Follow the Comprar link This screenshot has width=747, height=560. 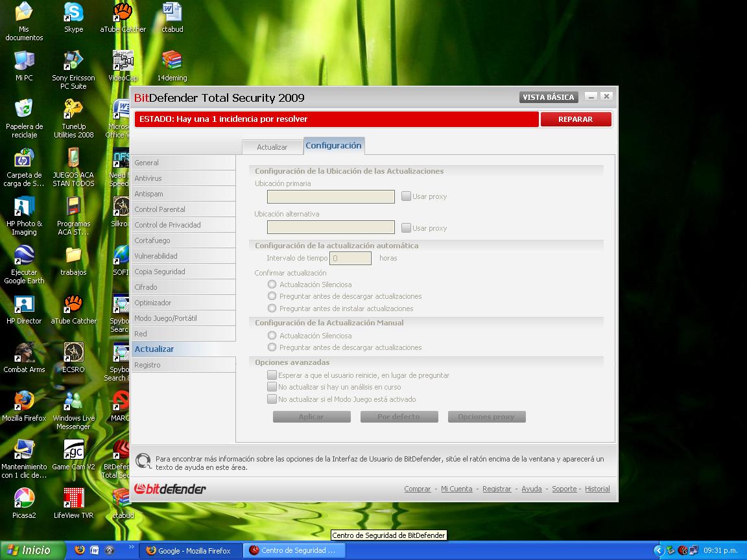[418, 489]
